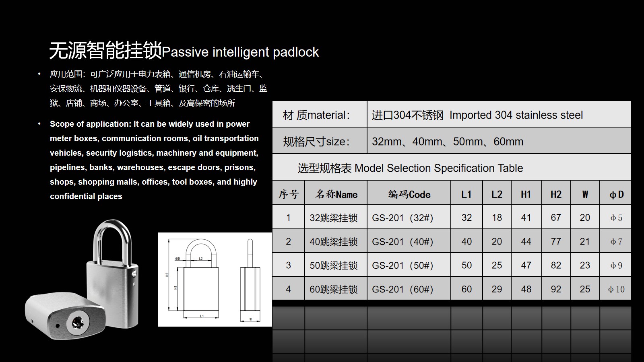
Task: Select the Imported 304 stainless steel cell
Action: click(499, 115)
